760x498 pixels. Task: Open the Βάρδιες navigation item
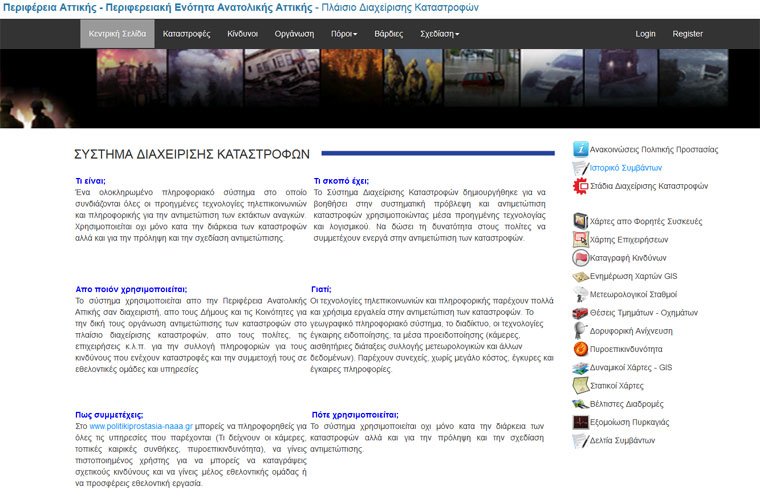pos(389,34)
